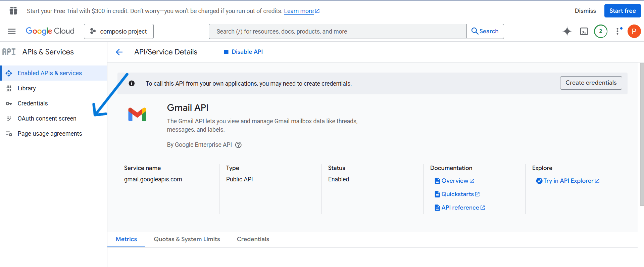
Task: Open OAuth consent screen in sidebar
Action: coord(54,119)
